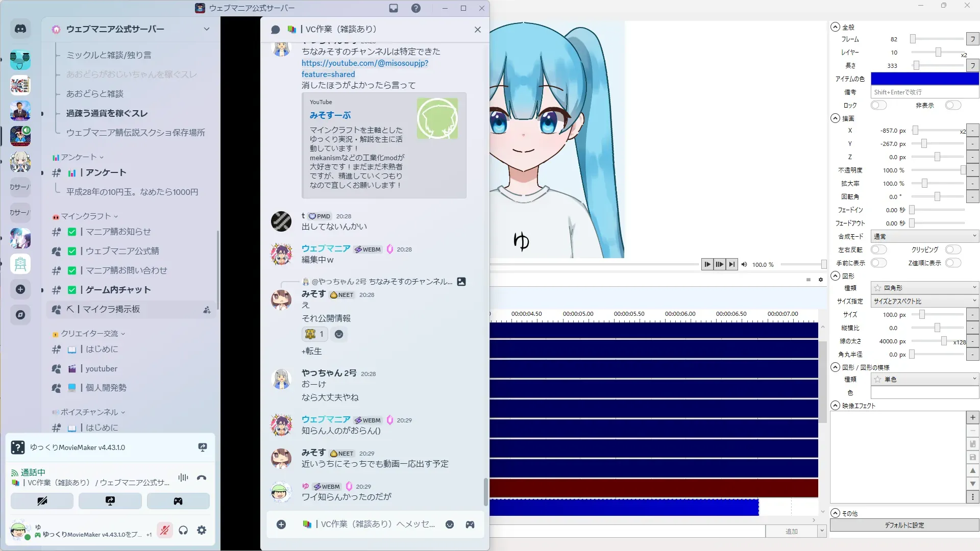Unmute the microphone in user panel
The height and width of the screenshot is (551, 980).
164,531
